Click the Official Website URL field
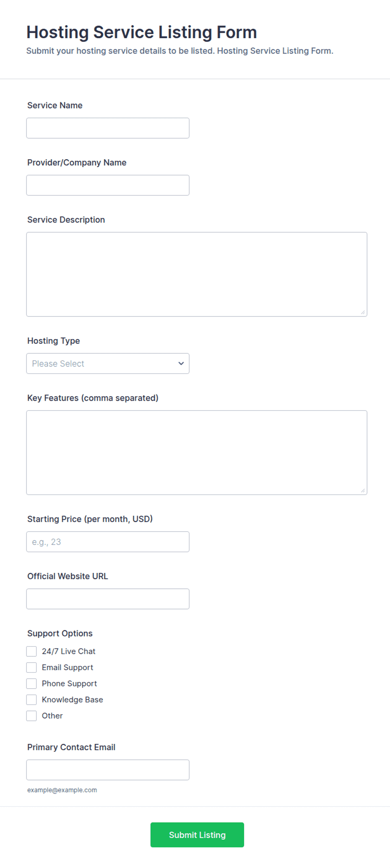Image resolution: width=390 pixels, height=868 pixels. [x=108, y=599]
